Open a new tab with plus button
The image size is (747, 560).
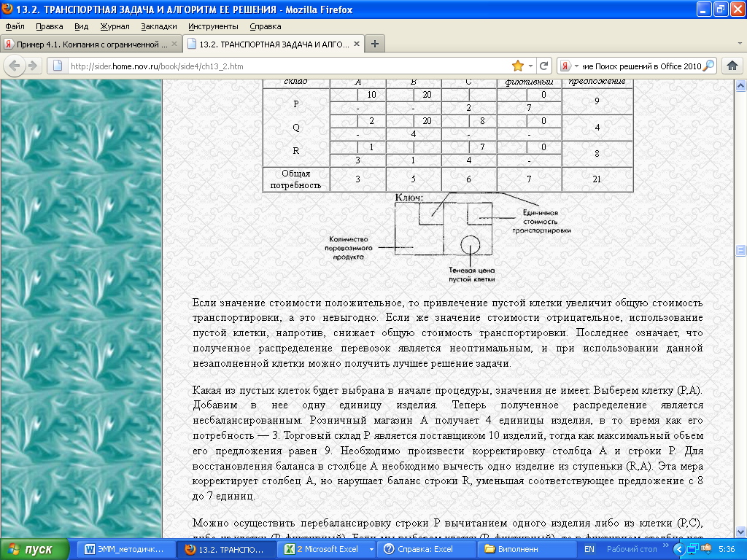375,44
